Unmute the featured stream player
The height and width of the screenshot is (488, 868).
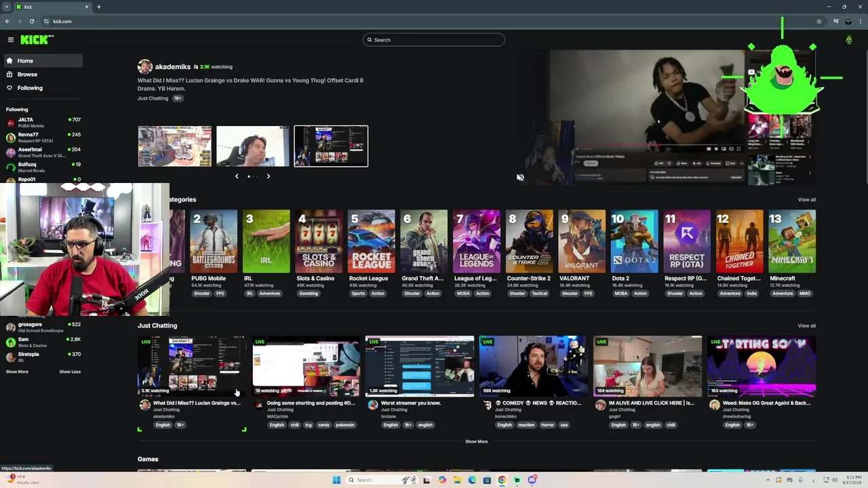520,178
